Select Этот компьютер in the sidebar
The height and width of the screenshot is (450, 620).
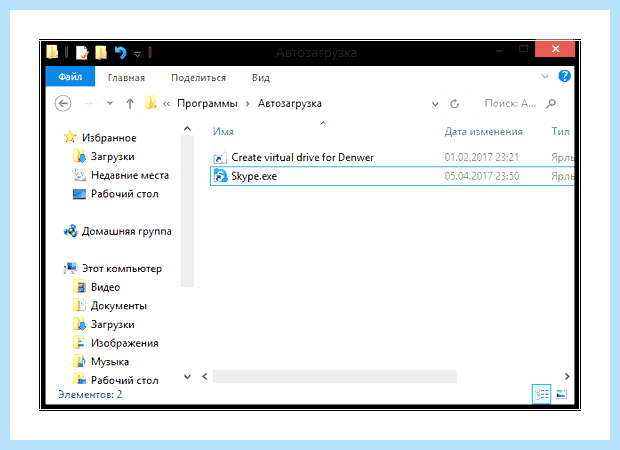[x=122, y=268]
